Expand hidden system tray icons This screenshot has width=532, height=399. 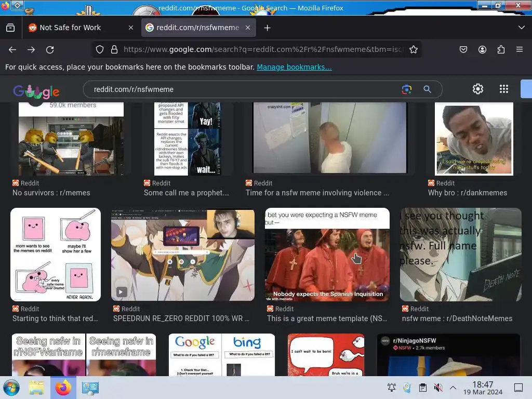[453, 388]
